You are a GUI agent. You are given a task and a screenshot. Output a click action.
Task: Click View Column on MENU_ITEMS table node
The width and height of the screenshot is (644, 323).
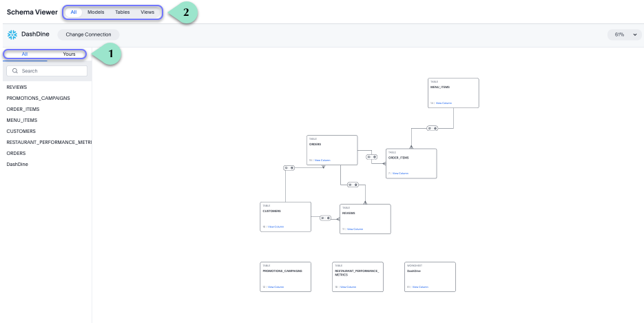click(444, 103)
